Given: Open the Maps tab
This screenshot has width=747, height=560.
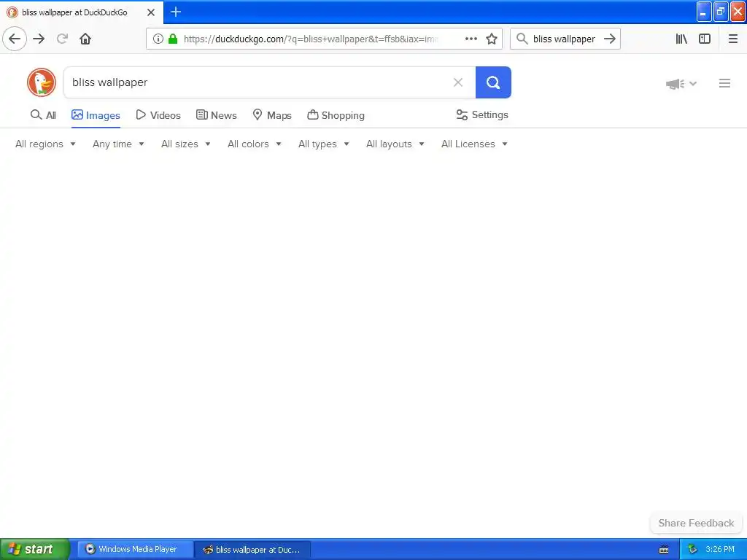Looking at the screenshot, I should [272, 115].
